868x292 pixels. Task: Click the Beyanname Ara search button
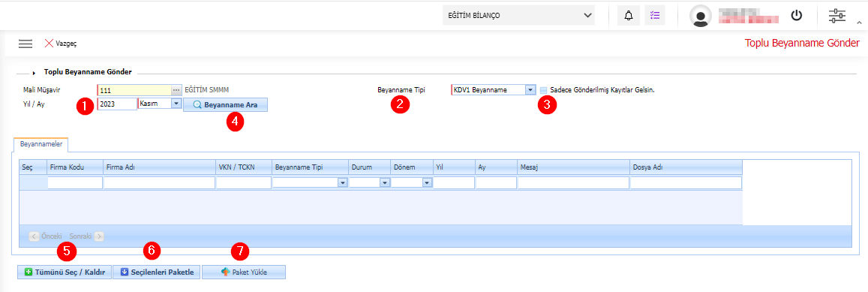click(x=225, y=105)
